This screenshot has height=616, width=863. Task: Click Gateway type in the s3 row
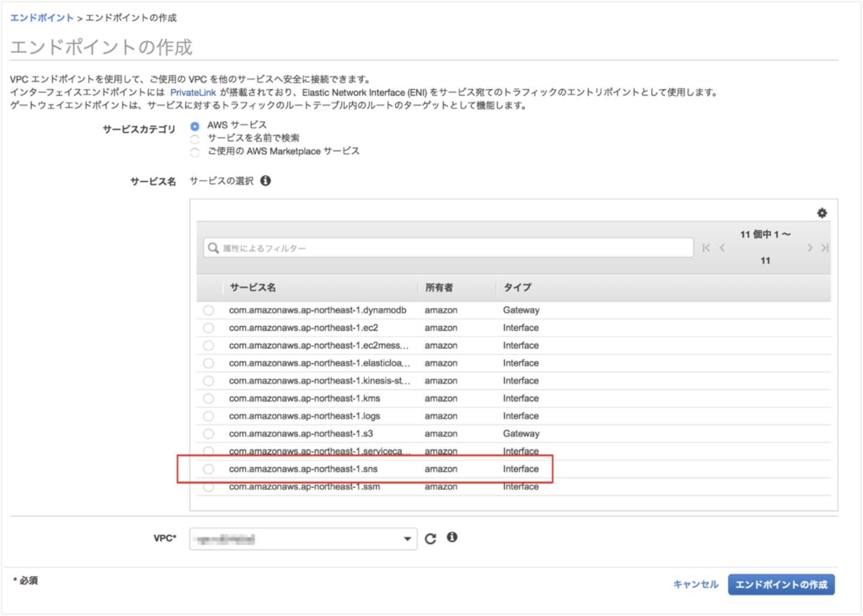[x=521, y=434]
